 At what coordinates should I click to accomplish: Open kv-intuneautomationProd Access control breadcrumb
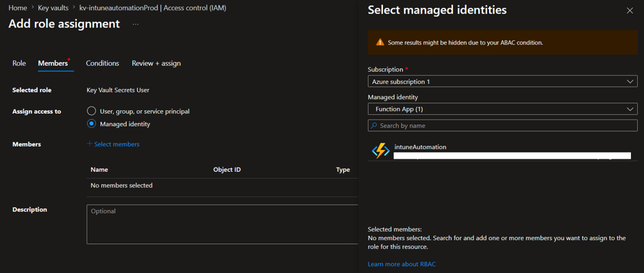(152, 8)
